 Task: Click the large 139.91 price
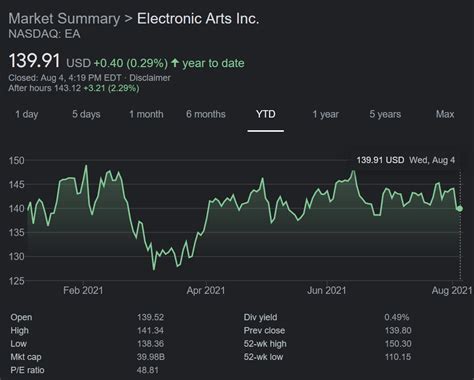34,61
